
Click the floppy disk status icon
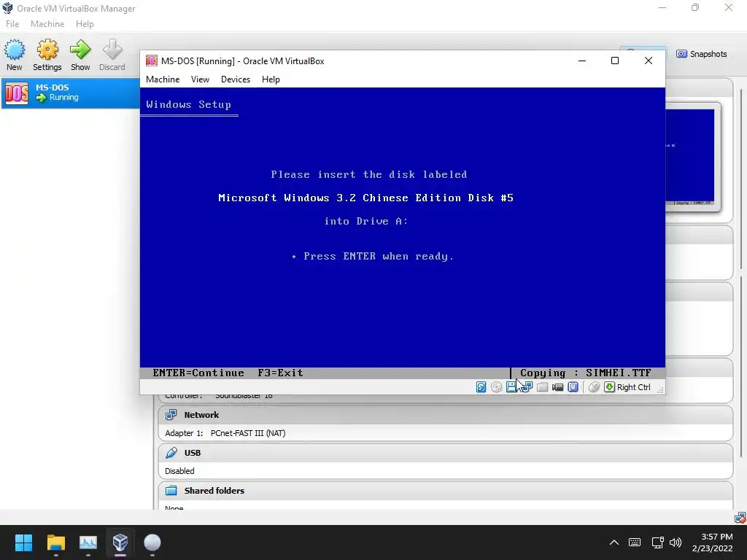(511, 387)
